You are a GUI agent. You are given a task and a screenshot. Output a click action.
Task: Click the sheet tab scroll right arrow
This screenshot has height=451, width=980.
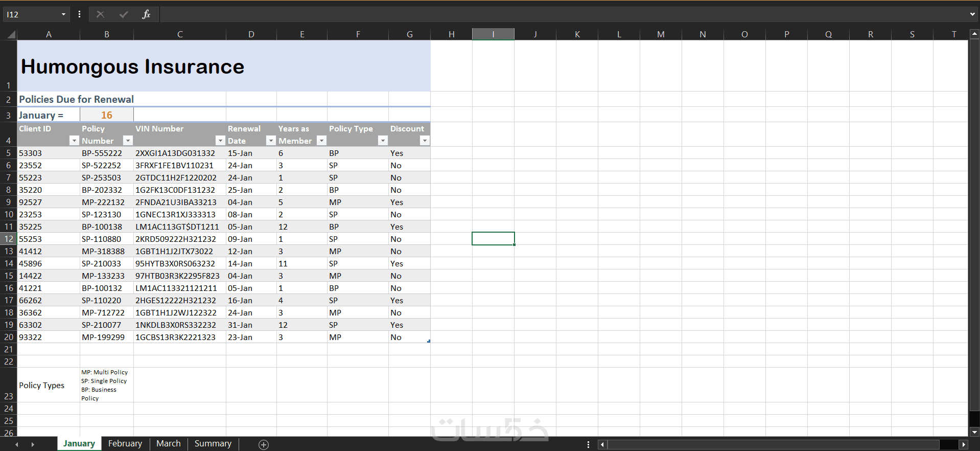pos(33,444)
